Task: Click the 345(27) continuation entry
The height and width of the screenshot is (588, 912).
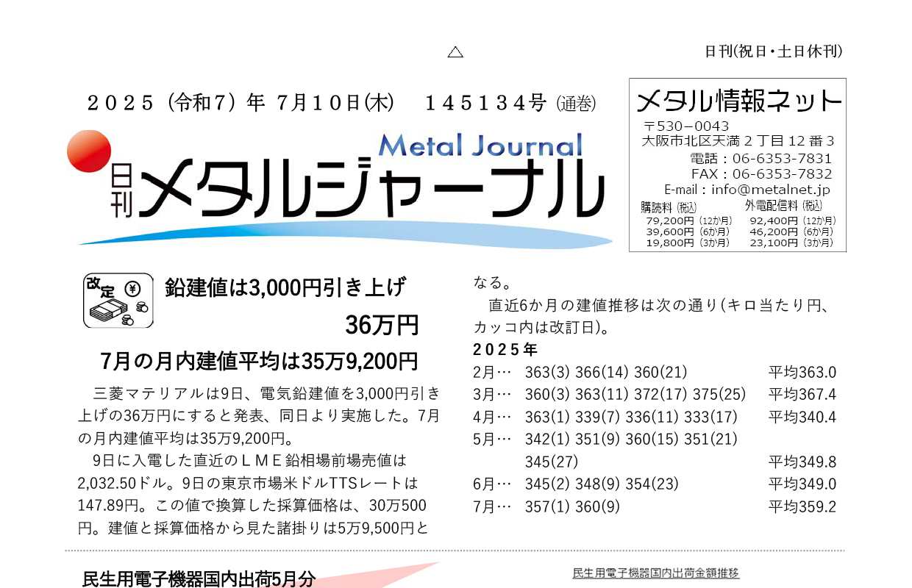Action: tap(552, 462)
